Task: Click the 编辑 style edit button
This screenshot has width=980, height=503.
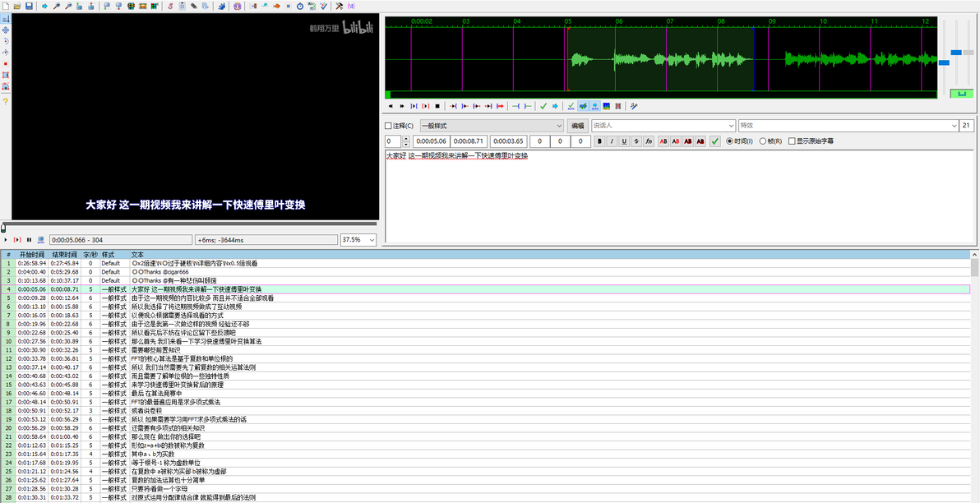Action: [x=577, y=126]
